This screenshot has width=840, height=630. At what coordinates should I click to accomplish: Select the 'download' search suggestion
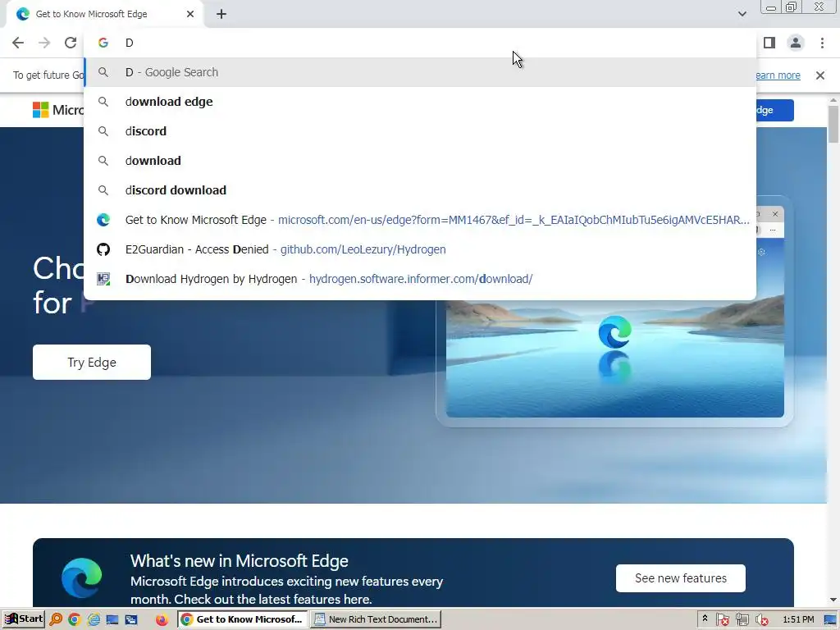pyautogui.click(x=420, y=161)
